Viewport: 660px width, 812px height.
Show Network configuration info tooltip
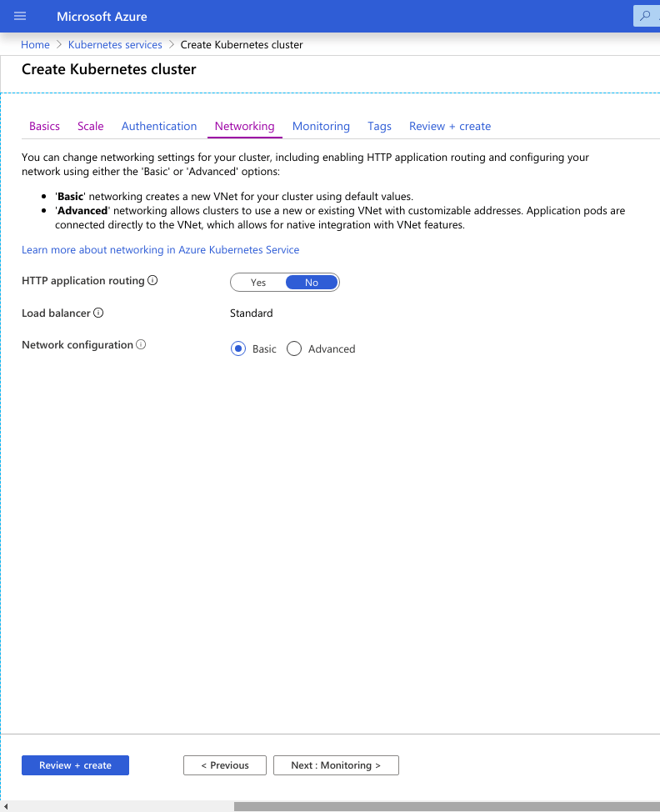141,345
